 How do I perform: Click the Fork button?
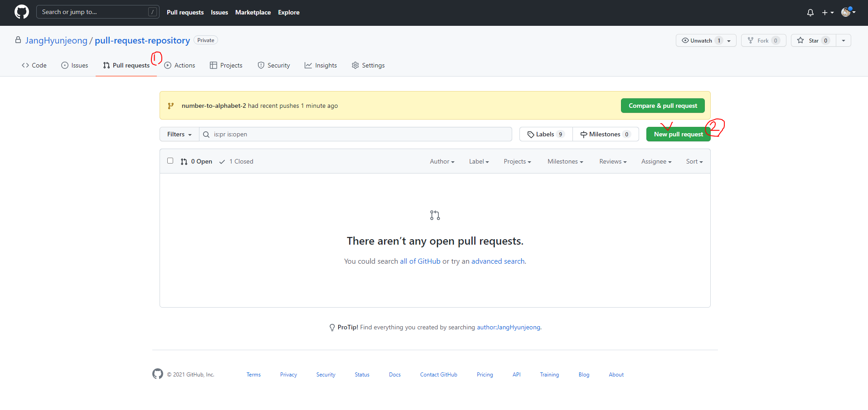[763, 40]
